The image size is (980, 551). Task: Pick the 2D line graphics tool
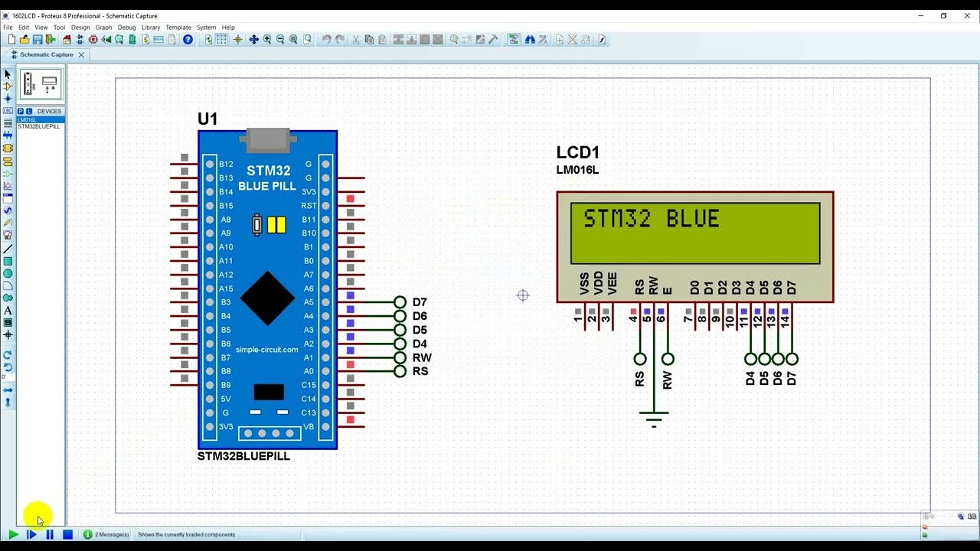tap(8, 249)
